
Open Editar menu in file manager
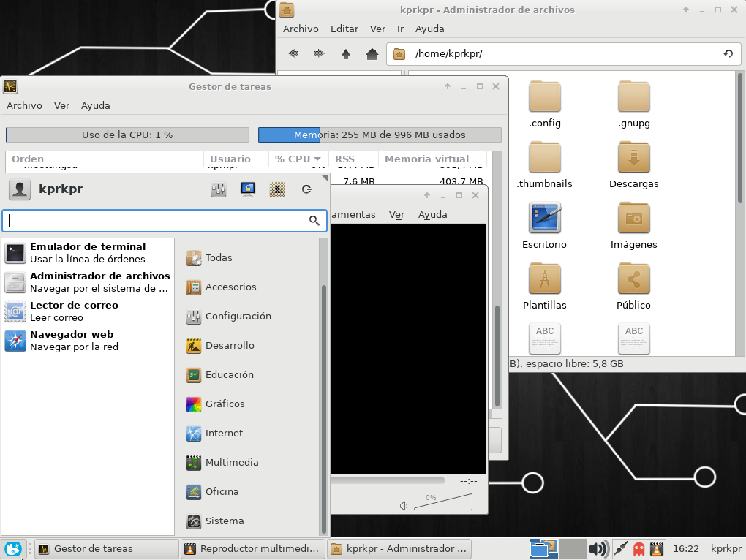point(344,29)
